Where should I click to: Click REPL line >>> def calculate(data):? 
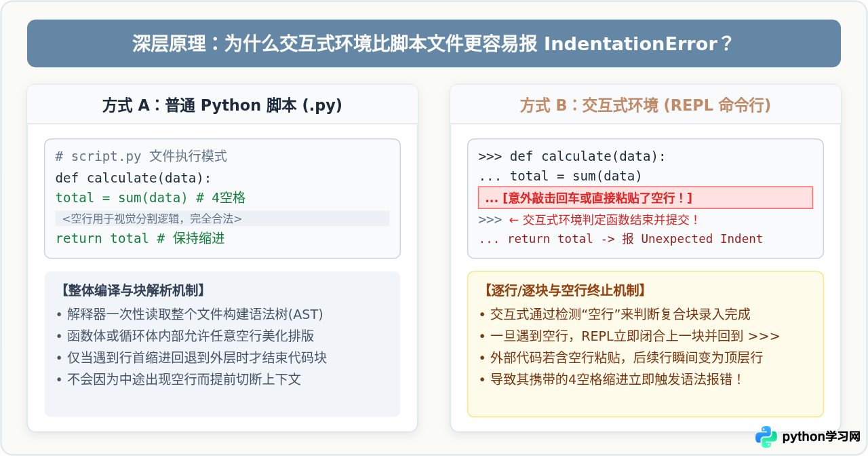[572, 156]
